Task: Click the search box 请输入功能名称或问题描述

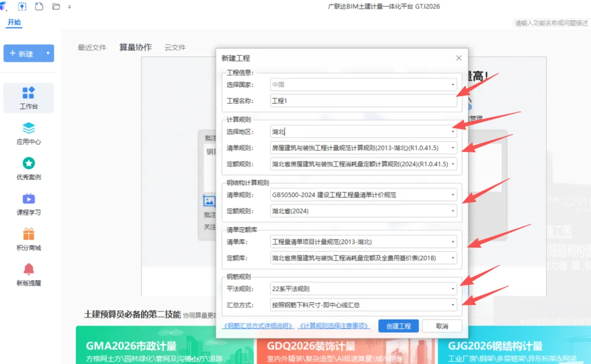Action: click(x=552, y=23)
